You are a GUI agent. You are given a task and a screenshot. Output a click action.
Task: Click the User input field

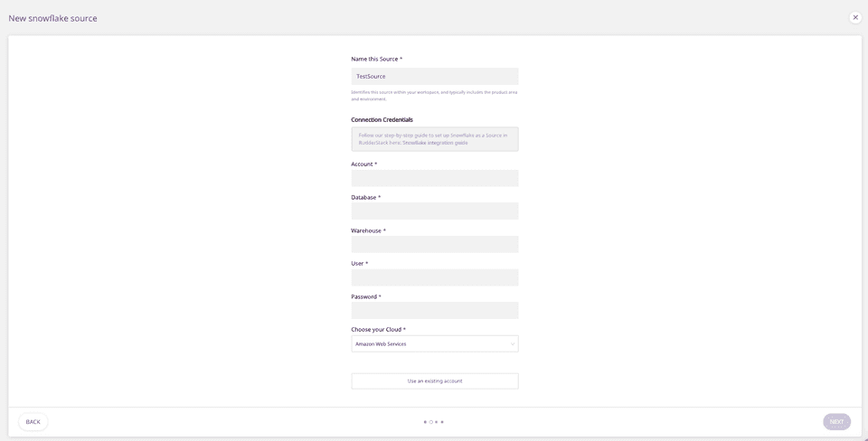[434, 277]
